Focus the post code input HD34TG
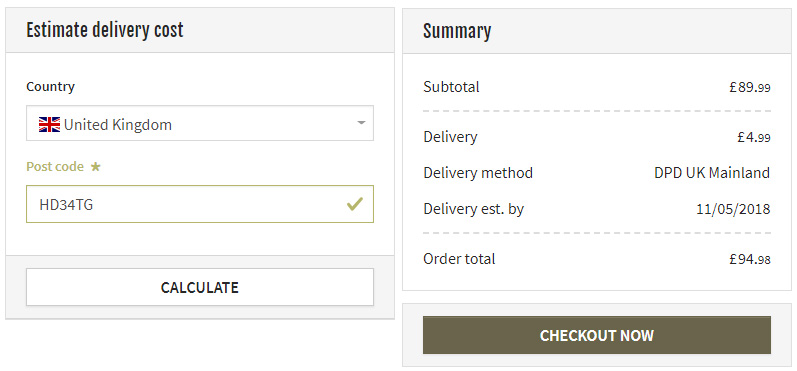The height and width of the screenshot is (371, 797). [200, 204]
